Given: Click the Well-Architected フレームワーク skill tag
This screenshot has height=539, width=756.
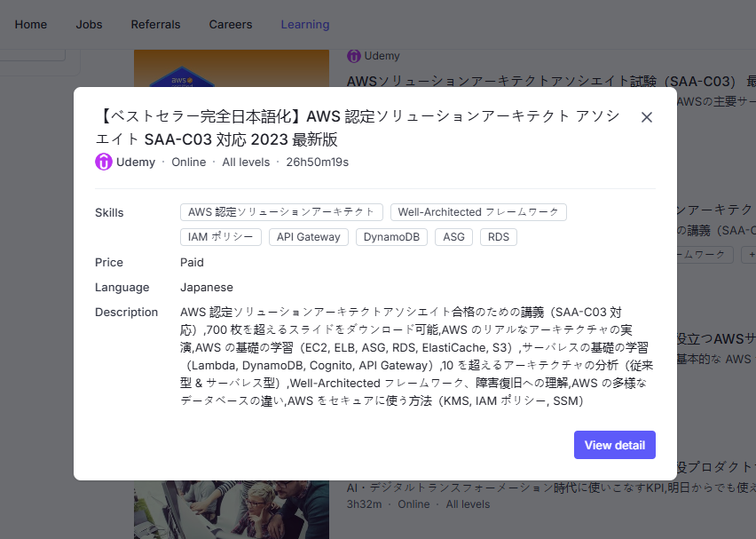Looking at the screenshot, I should (478, 212).
